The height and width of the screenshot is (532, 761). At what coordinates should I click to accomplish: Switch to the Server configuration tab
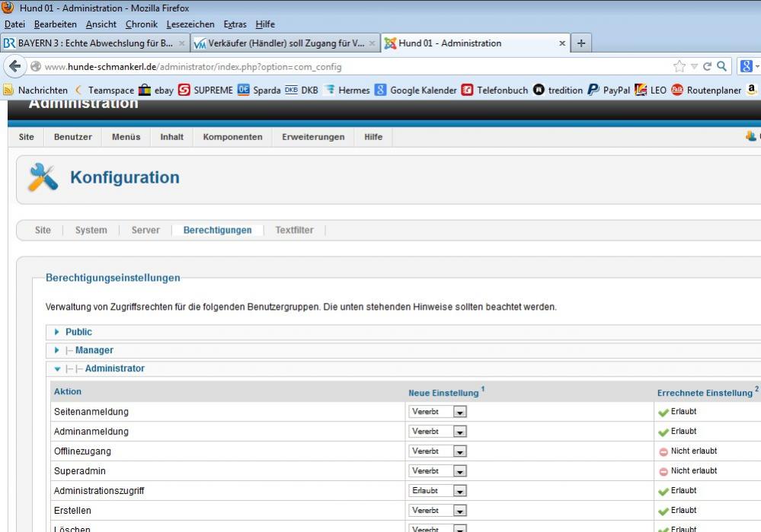145,230
